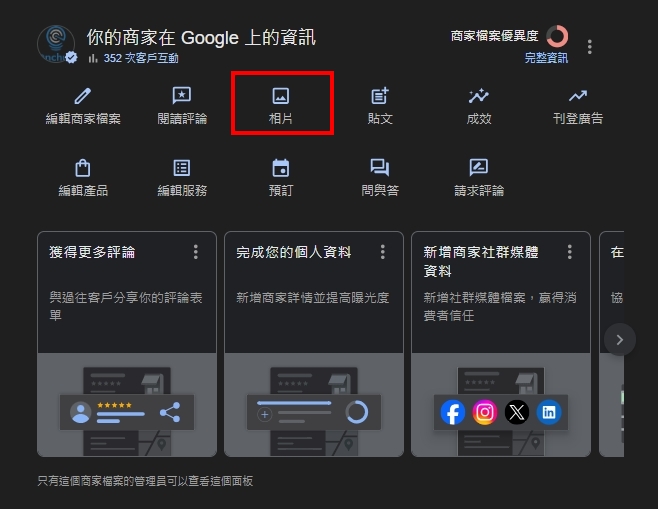The width and height of the screenshot is (658, 509).
Task: Open the 相片 photo icon
Action: coord(280,96)
